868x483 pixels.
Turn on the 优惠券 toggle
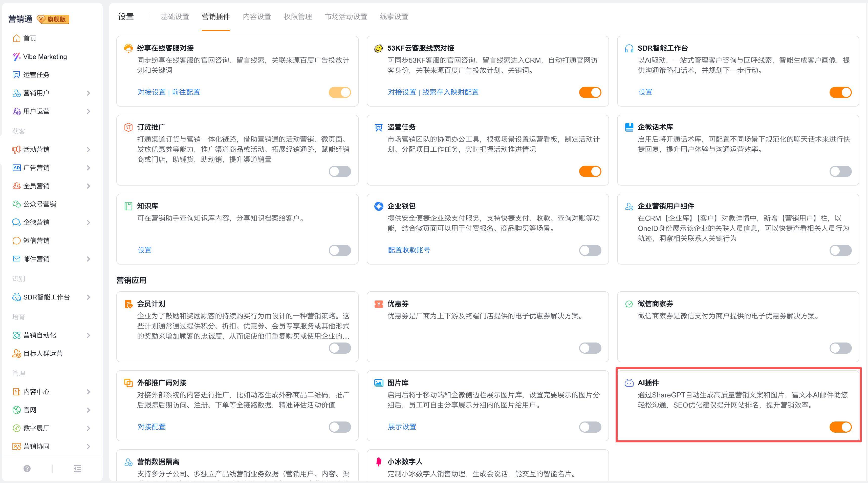590,348
